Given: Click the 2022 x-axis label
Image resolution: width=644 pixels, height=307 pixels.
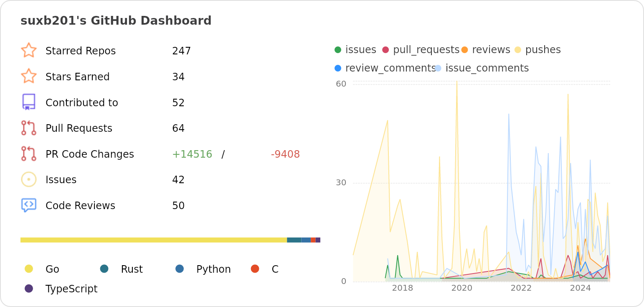Looking at the screenshot, I should click(x=521, y=288).
